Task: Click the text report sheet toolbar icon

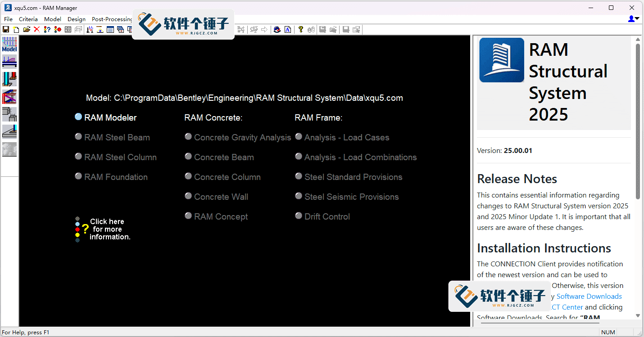Action: tap(68, 30)
